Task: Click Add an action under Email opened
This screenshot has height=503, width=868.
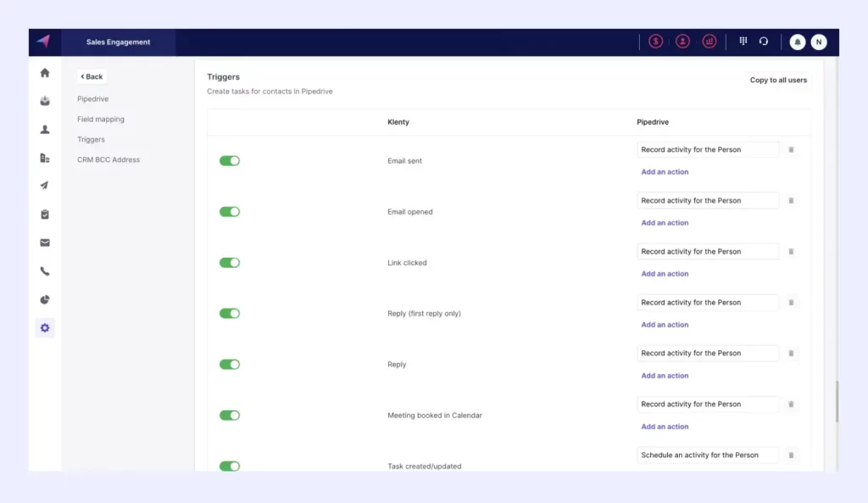Action: (665, 223)
